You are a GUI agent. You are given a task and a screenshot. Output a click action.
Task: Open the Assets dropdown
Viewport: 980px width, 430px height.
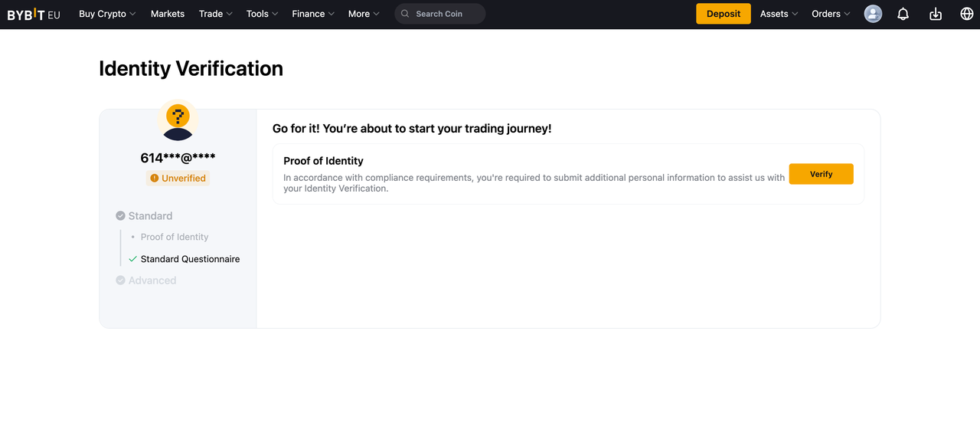pos(779,14)
